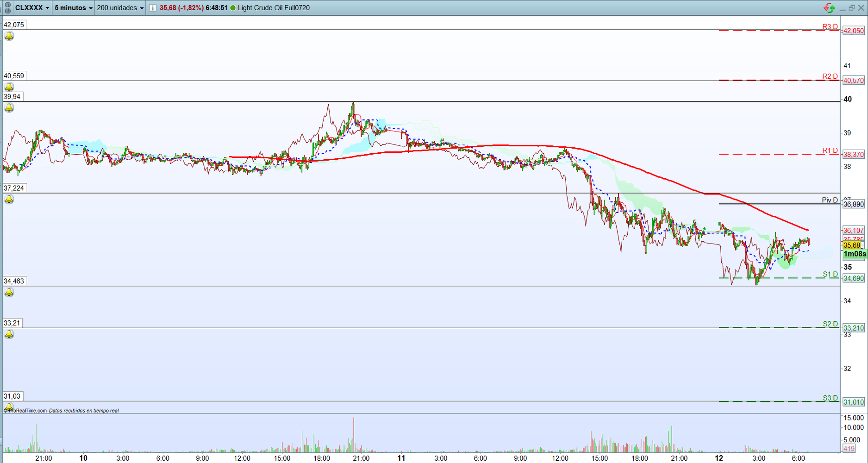This screenshot has height=463, width=868.
Task: Click the price change 35,68 (-1,82%) readout
Action: pos(181,8)
